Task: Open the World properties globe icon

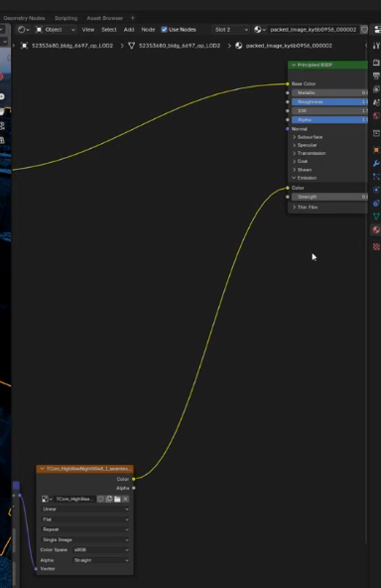Action: click(x=376, y=116)
